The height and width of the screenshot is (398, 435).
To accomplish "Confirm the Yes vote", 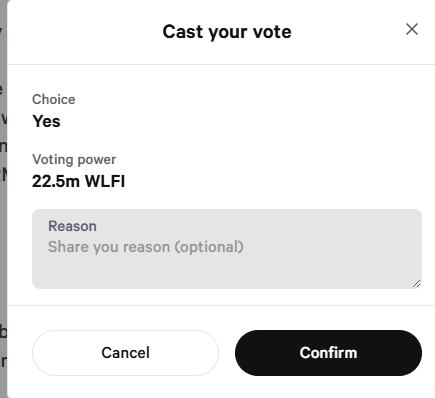I will coord(328,353).
